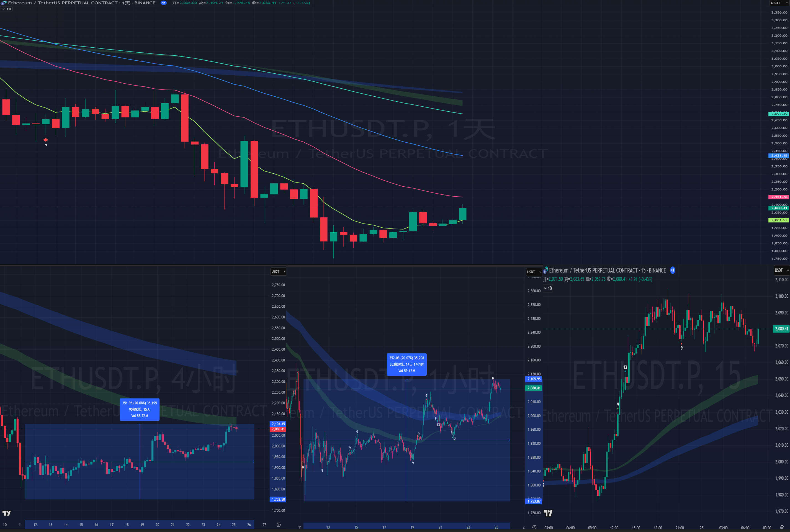Click date 19 on 4-hour time axis
Image resolution: width=790 pixels, height=532 pixels.
click(142, 525)
